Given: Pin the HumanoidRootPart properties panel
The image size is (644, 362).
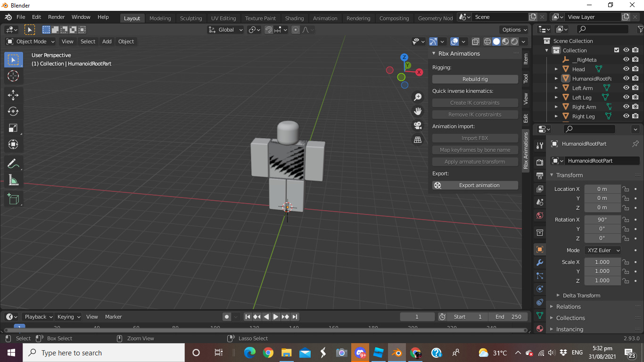Looking at the screenshot, I should (x=635, y=144).
